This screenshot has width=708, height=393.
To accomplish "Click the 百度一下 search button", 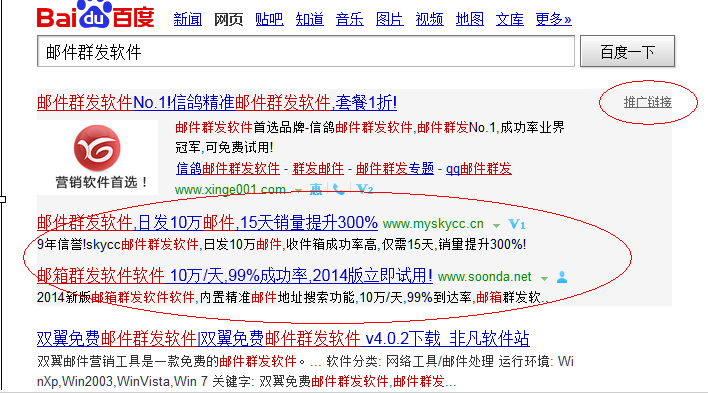I will click(x=627, y=51).
